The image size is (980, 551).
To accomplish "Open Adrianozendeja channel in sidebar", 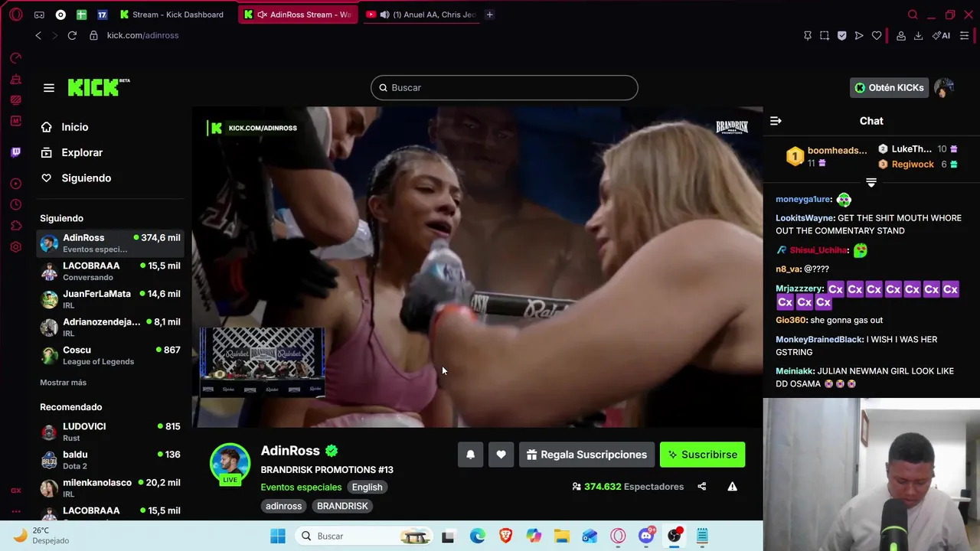I will [x=110, y=328].
